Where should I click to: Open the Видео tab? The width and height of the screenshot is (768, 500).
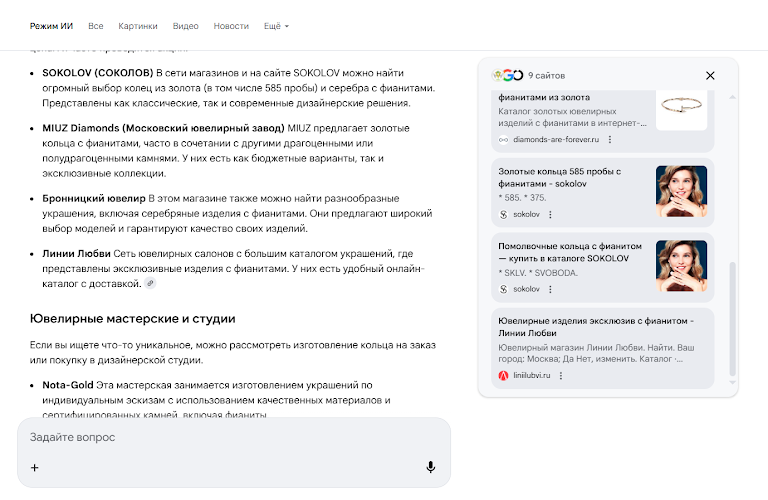(x=185, y=25)
